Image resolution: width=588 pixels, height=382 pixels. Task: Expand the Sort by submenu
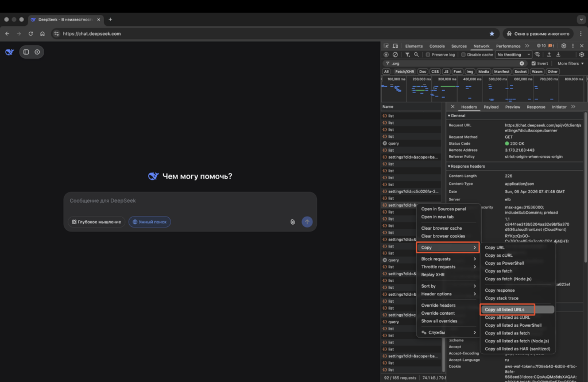point(448,286)
